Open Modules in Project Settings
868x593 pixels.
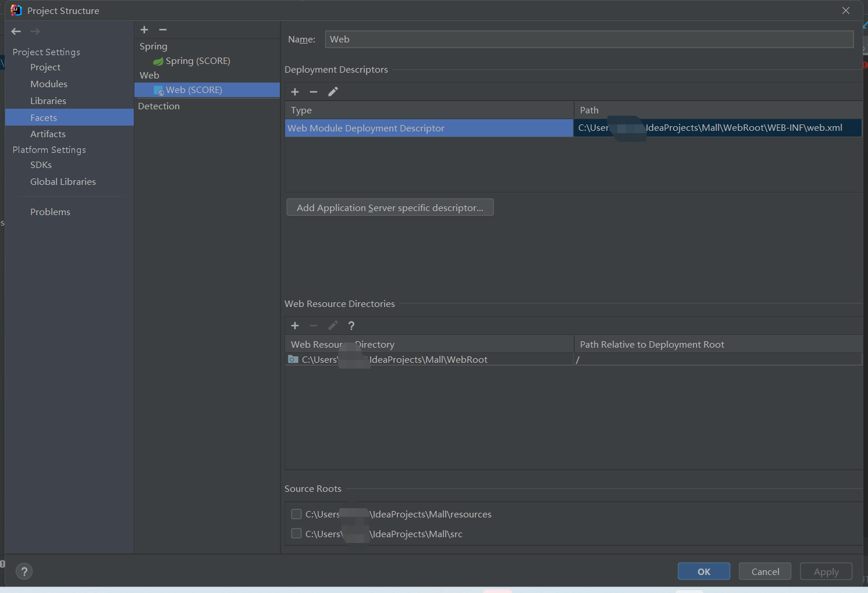[x=49, y=84]
